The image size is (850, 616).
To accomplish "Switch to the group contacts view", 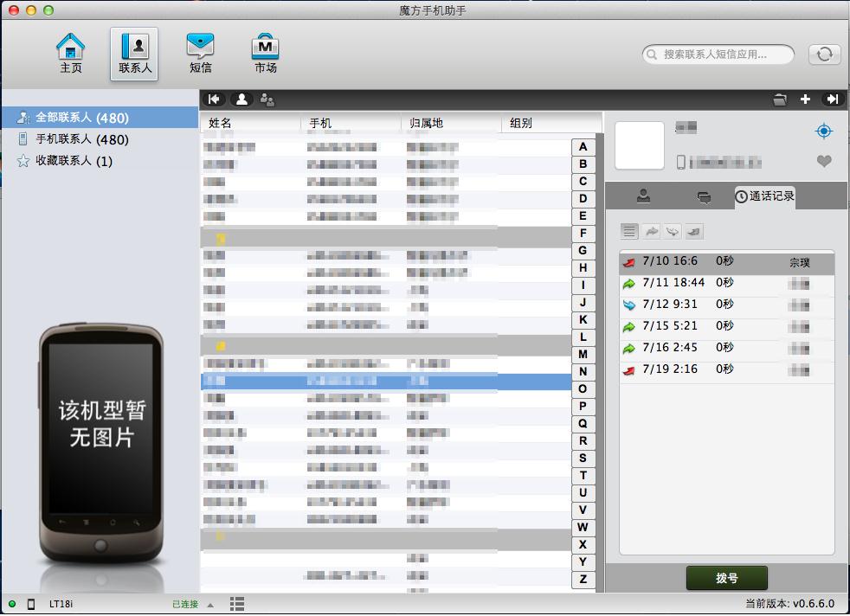I will tap(267, 99).
